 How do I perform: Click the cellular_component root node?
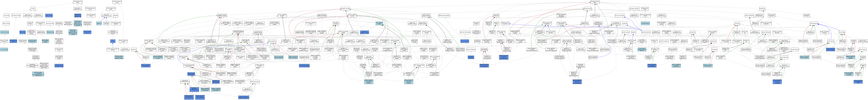(x=117, y=2)
